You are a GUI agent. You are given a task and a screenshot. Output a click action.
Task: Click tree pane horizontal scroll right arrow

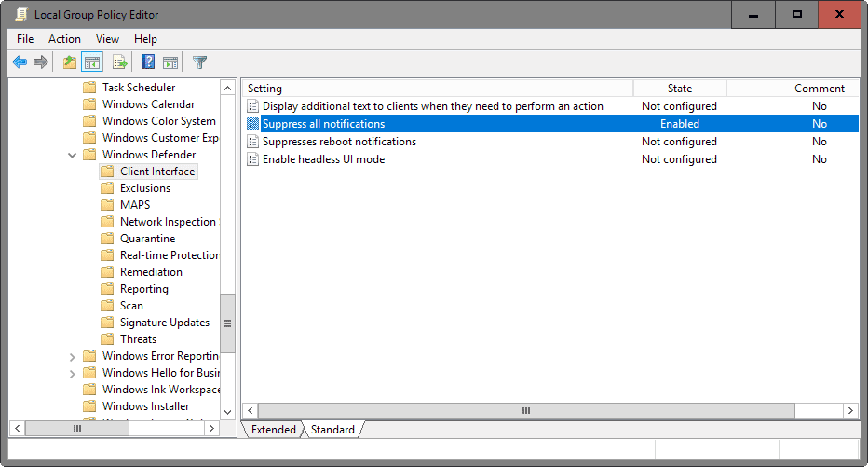click(211, 428)
